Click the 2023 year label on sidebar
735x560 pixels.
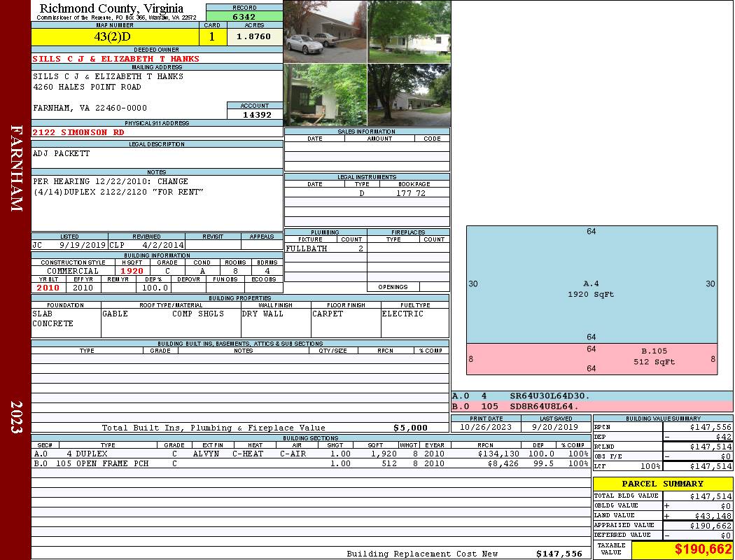pos(15,417)
